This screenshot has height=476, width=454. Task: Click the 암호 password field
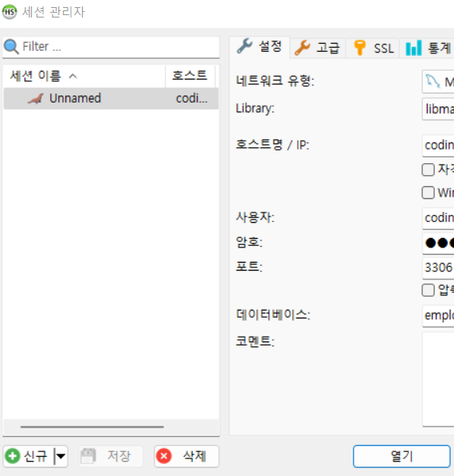pyautogui.click(x=438, y=243)
